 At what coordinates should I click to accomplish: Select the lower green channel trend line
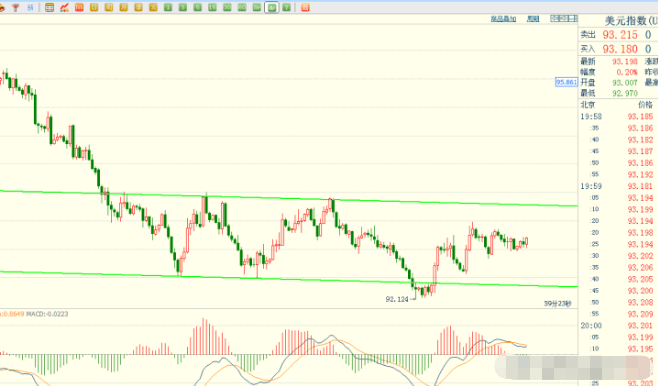[x=289, y=279]
